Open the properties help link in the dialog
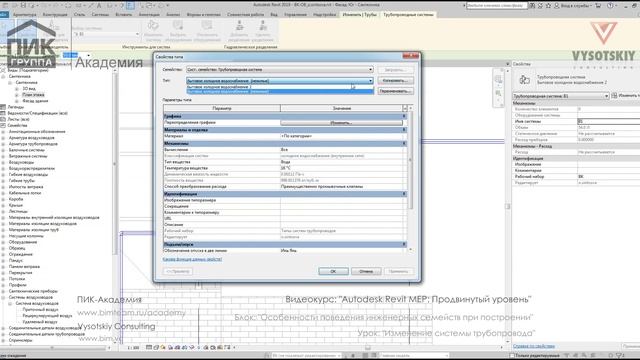This screenshot has height=360, width=640. [x=192, y=259]
